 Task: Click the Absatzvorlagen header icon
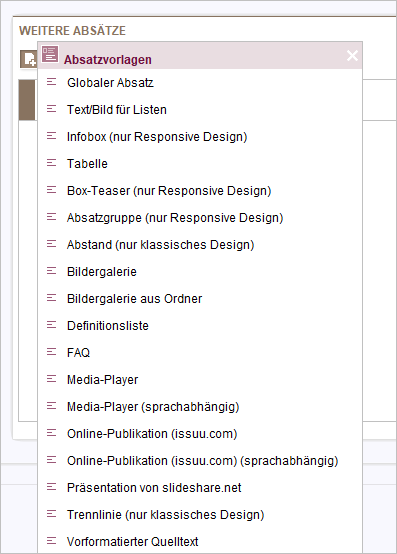click(50, 54)
